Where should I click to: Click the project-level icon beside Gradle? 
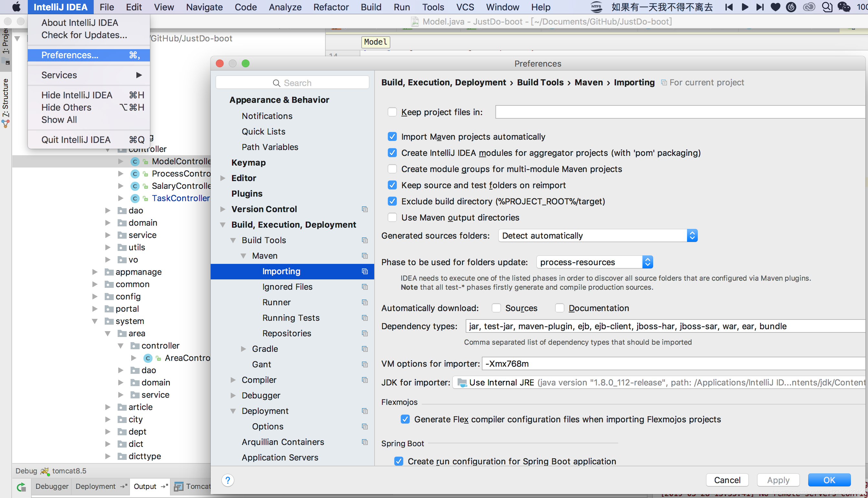click(365, 349)
